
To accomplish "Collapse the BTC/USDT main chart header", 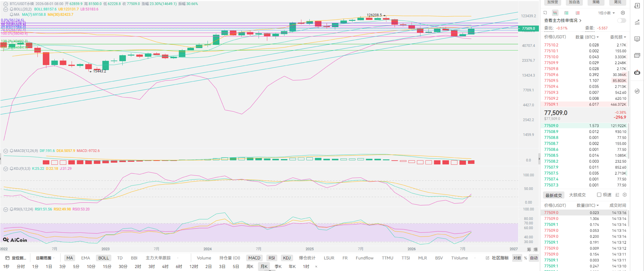I will pyautogui.click(x=6, y=4).
